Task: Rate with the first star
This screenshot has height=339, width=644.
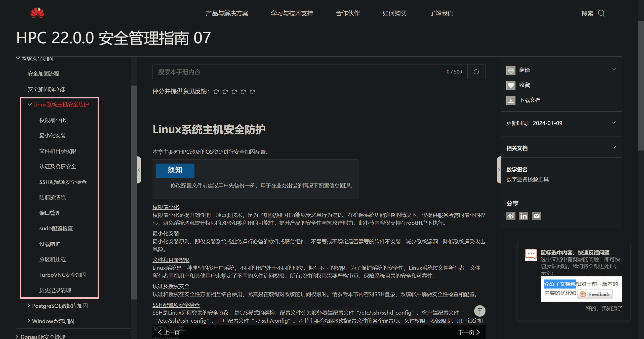Action: coord(216,92)
